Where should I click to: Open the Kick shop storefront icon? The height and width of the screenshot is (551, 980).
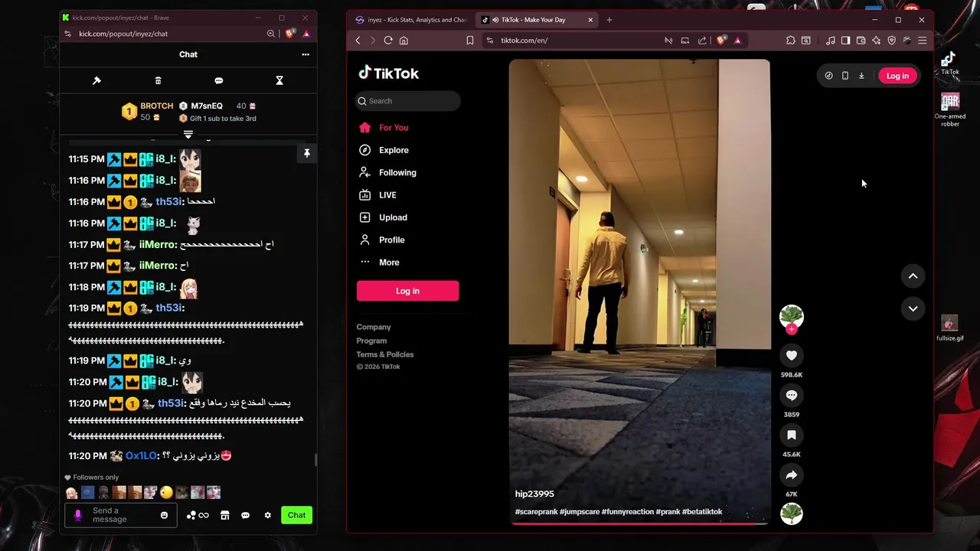coord(224,515)
